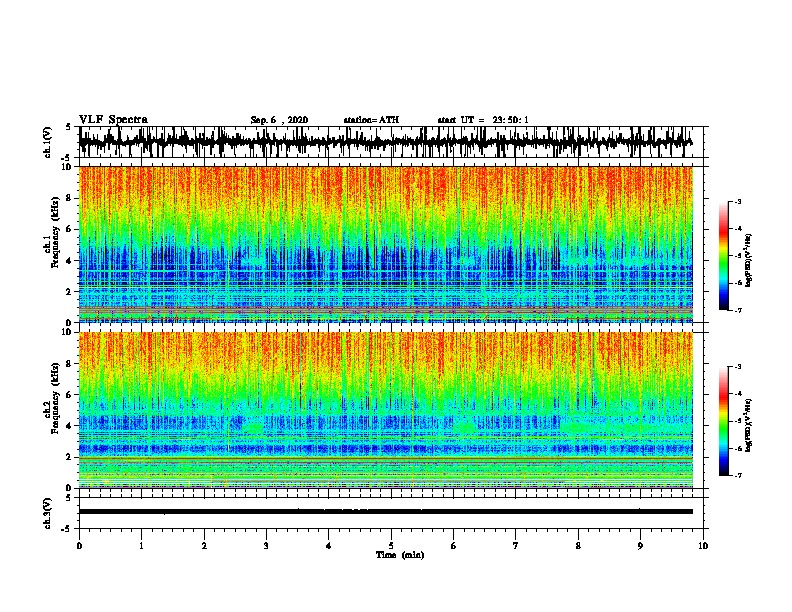
Task: Click the time axis tick label 3
Action: pyautogui.click(x=266, y=546)
